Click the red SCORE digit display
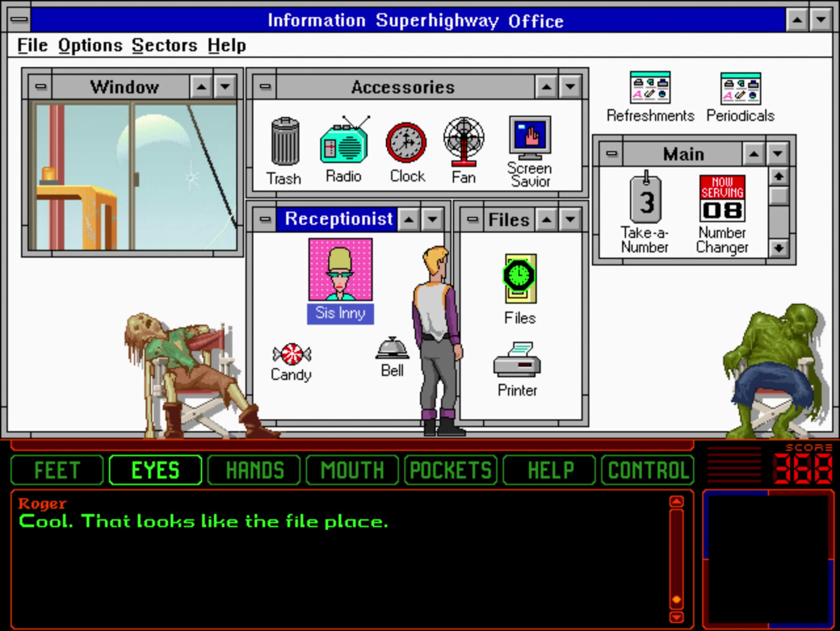 point(803,468)
